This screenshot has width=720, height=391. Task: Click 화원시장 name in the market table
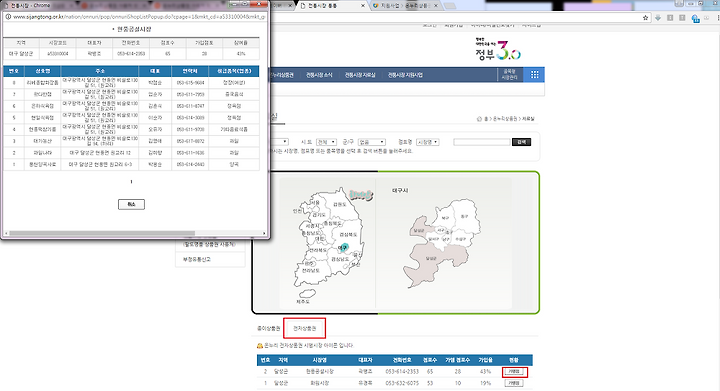point(320,383)
